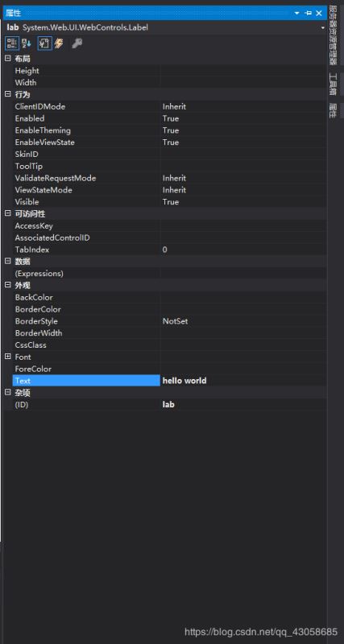Viewport: 344px width, 644px height.
Task: Collapse the 数据 category
Action: pos(8,261)
